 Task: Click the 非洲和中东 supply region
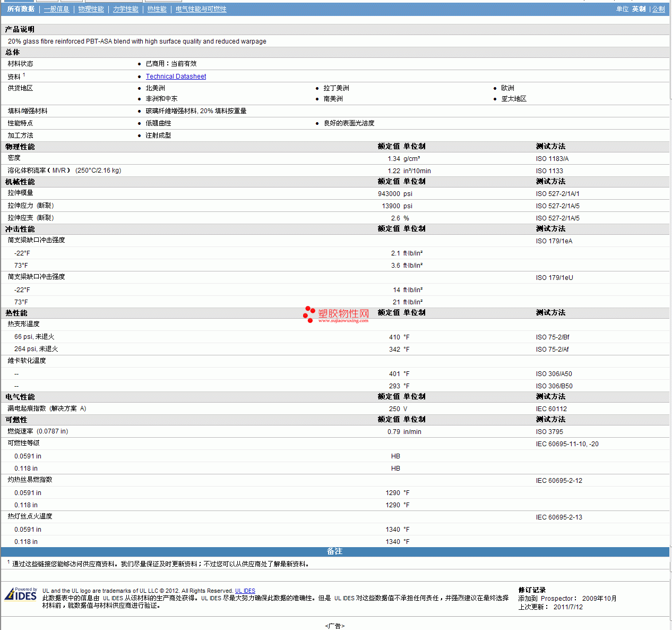(162, 99)
